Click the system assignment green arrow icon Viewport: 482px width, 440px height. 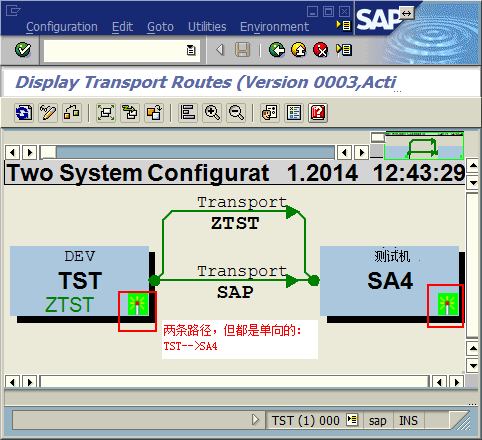click(130, 113)
